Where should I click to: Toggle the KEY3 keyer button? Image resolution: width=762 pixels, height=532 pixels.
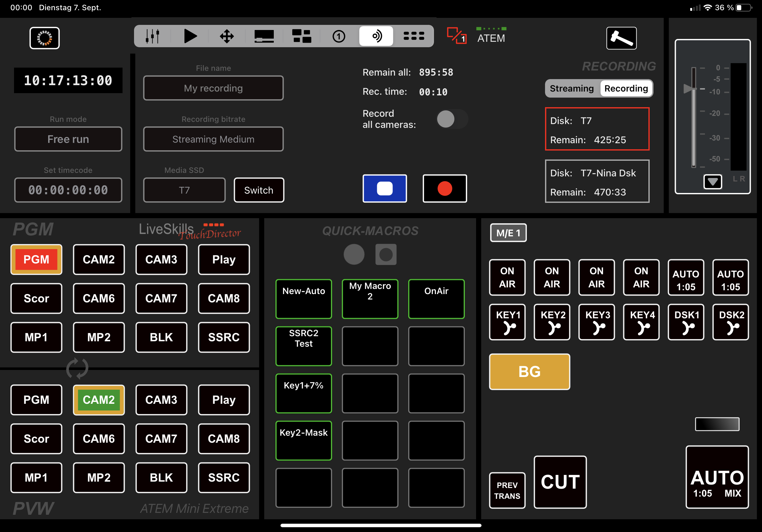coord(596,322)
